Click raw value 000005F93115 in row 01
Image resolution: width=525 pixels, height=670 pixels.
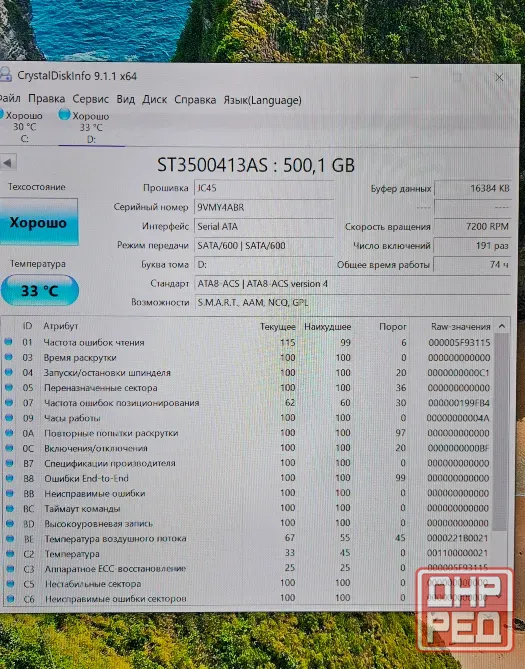459,343
